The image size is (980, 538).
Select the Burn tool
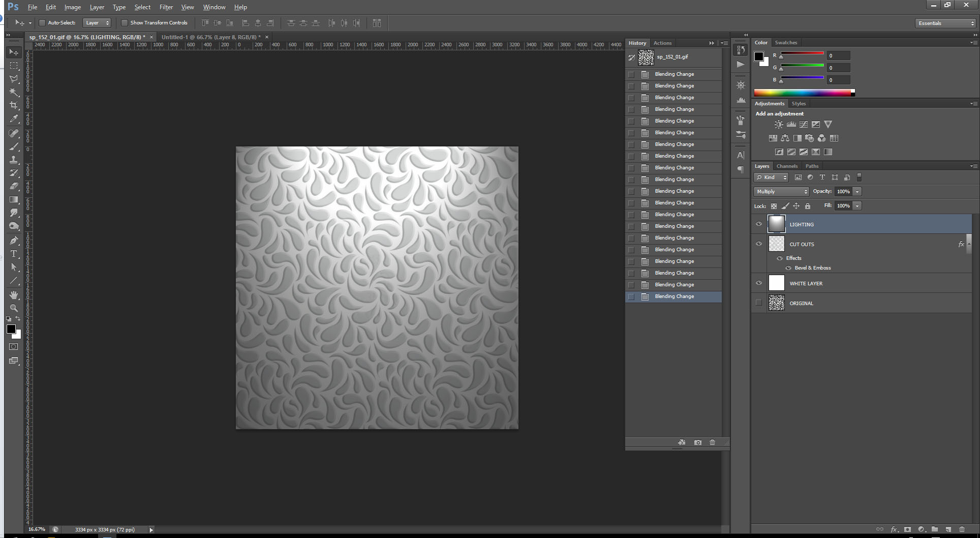[14, 226]
